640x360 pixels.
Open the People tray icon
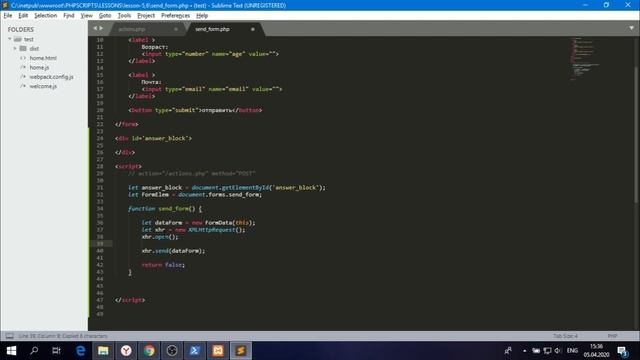508,351
